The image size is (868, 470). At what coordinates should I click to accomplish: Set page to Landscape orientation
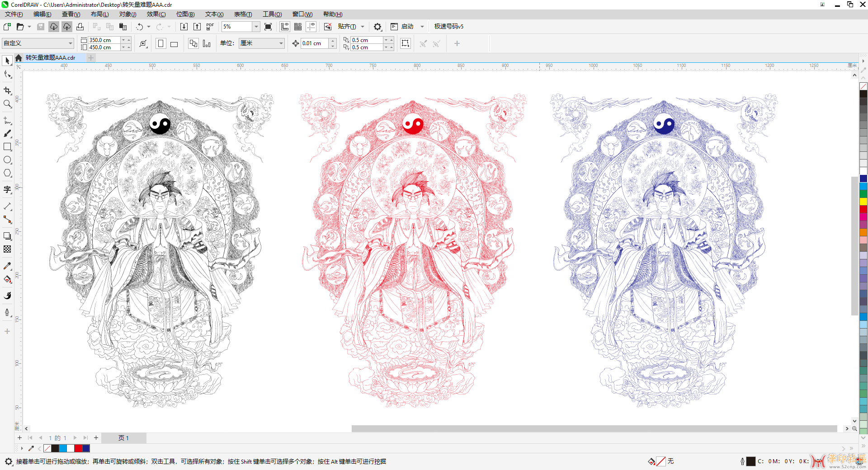[174, 43]
